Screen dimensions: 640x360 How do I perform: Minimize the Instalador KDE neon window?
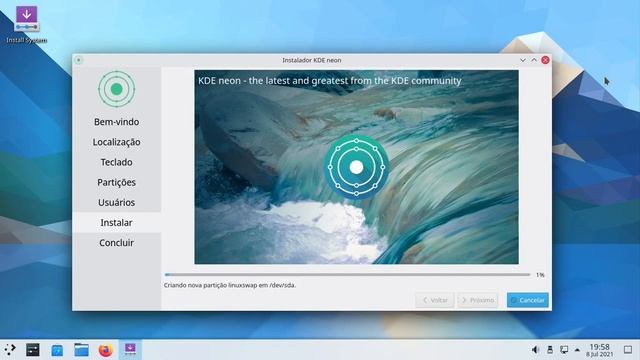[x=523, y=60]
